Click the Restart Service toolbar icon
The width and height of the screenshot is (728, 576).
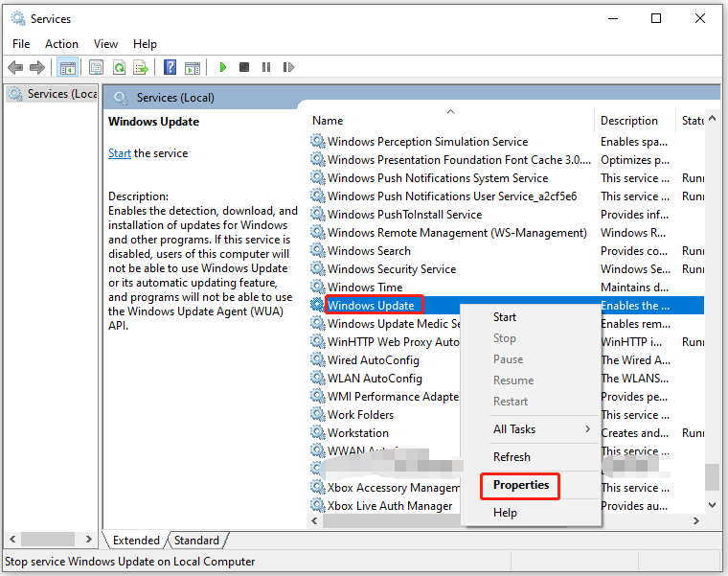288,67
